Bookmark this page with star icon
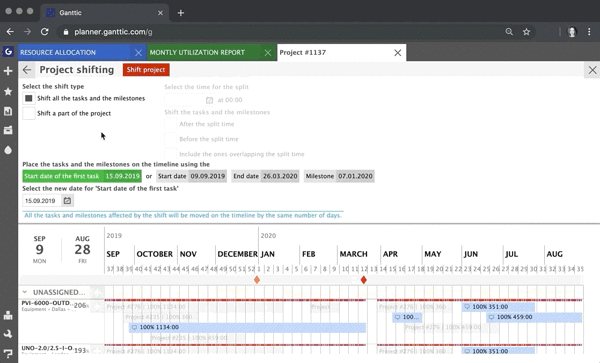 coord(527,32)
